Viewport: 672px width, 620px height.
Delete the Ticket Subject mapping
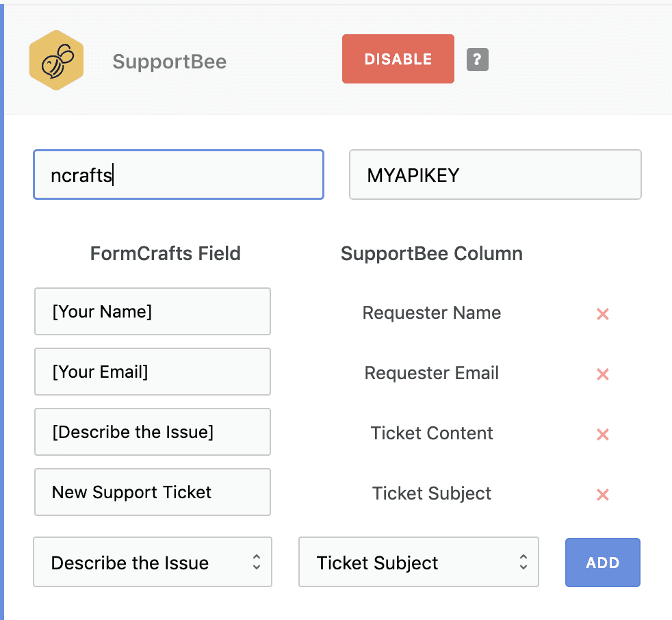pos(603,495)
